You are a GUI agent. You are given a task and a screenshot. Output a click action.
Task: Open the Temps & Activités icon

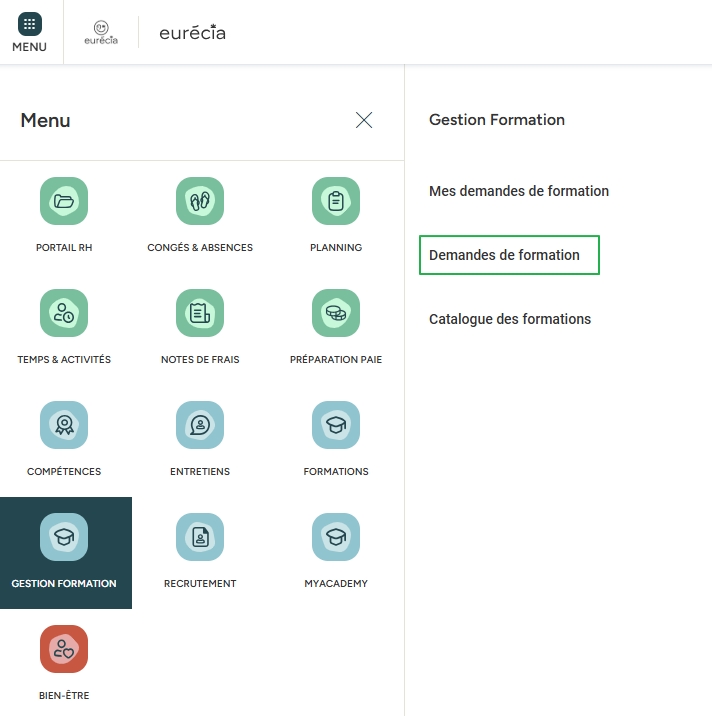click(x=64, y=313)
